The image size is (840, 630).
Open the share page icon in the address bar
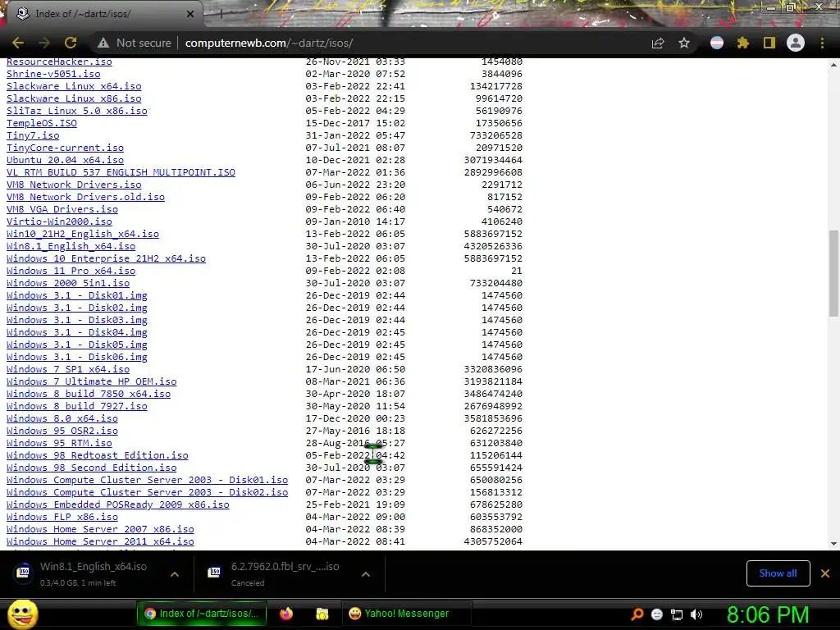[658, 43]
